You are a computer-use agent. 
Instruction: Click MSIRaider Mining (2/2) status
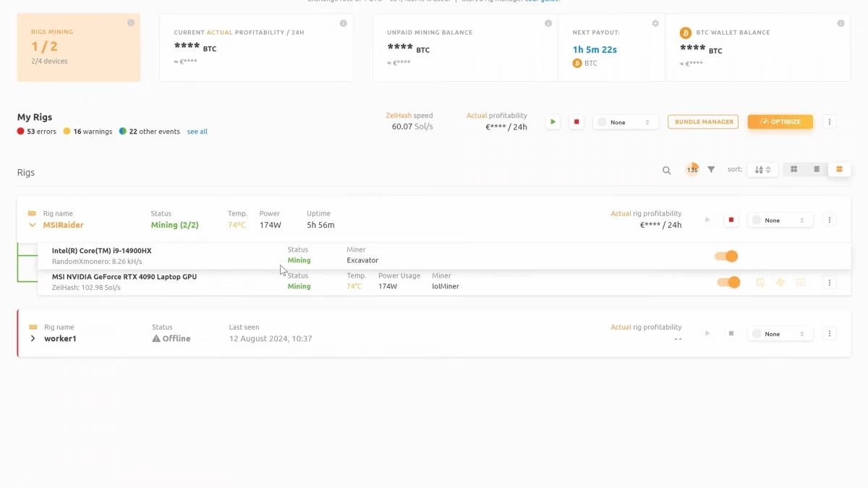click(x=174, y=225)
